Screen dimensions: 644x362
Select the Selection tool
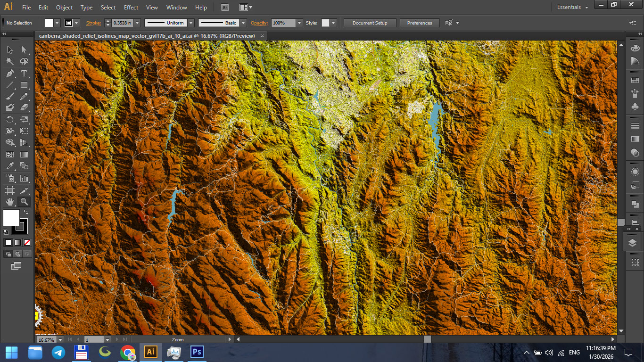[8, 49]
